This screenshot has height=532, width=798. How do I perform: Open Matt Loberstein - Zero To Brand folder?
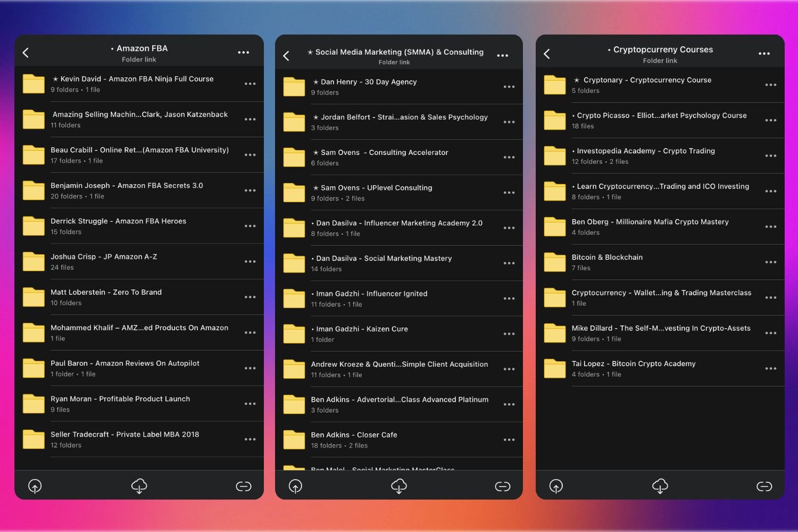139,297
